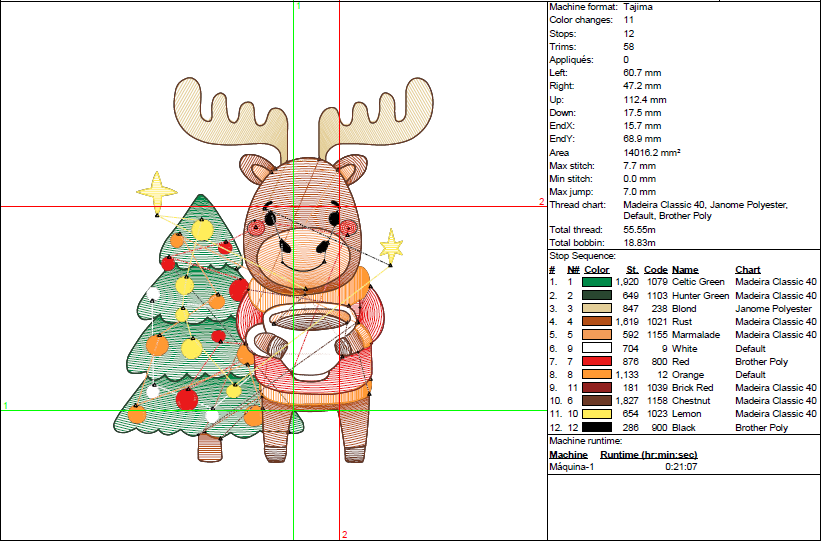Choose the Red Brother Poly swatch

point(597,362)
